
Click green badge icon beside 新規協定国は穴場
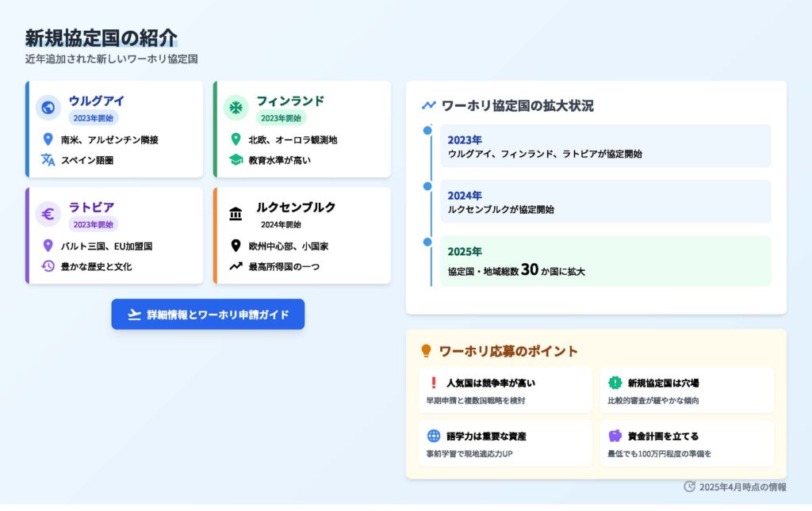(615, 383)
